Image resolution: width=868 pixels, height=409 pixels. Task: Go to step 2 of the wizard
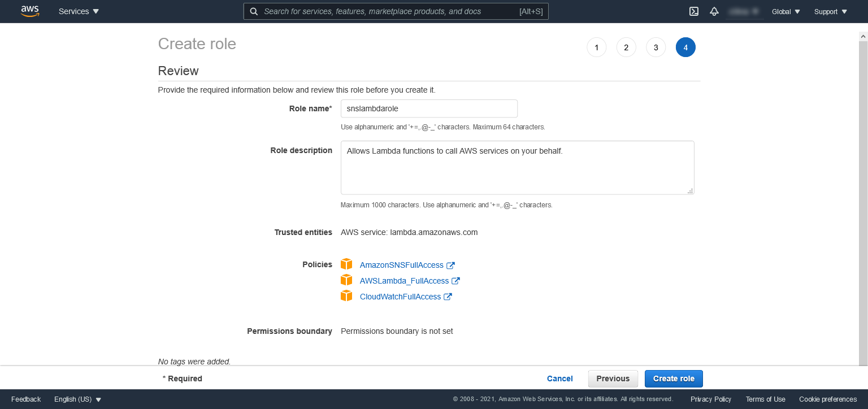pos(626,47)
